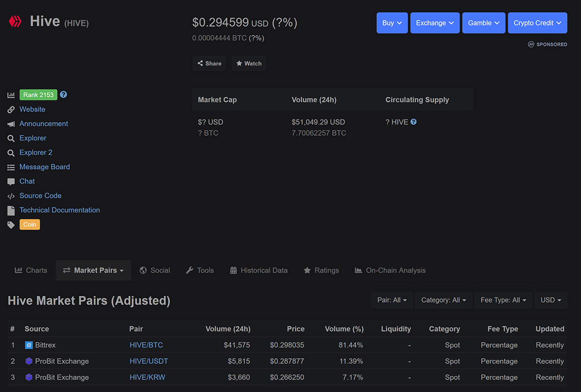
Task: Click the help icon beside Rank 2153
Action: pos(63,95)
